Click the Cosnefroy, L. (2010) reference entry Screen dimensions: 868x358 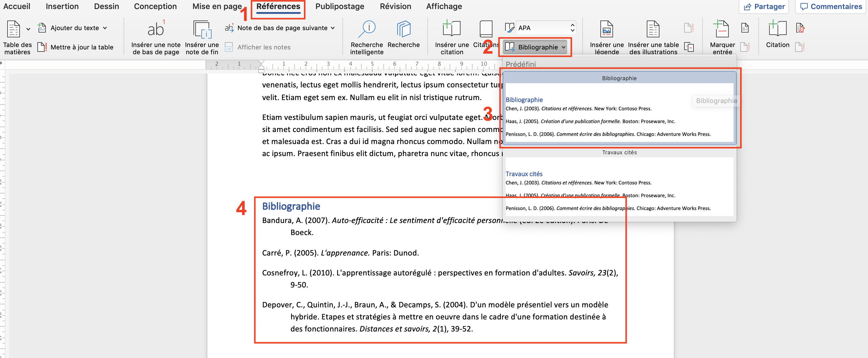pyautogui.click(x=440, y=278)
